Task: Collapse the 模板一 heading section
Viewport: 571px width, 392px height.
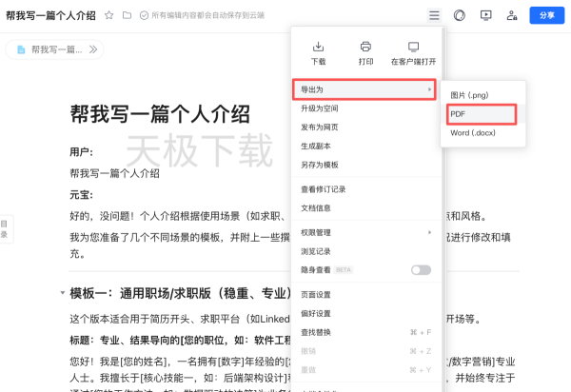Action: (x=62, y=293)
